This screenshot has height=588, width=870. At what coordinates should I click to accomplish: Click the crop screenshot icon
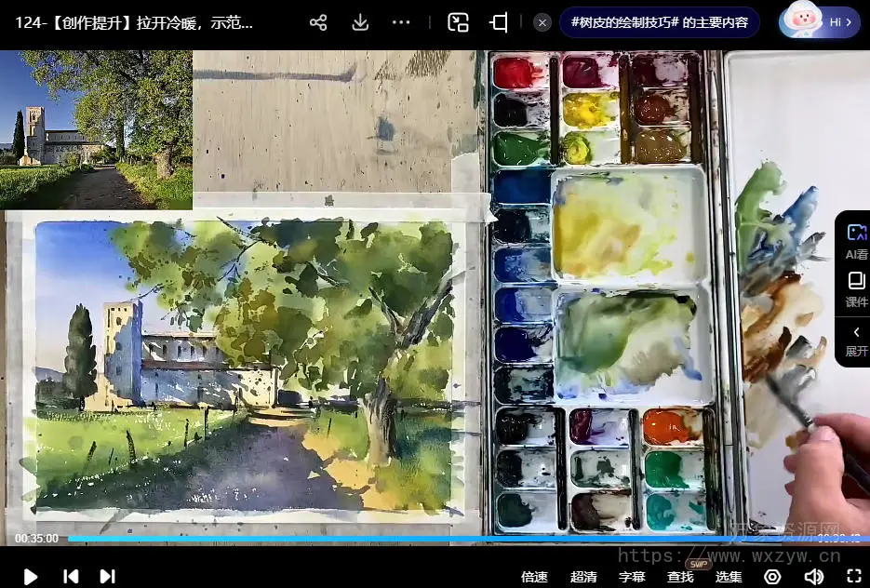pyautogui.click(x=500, y=22)
